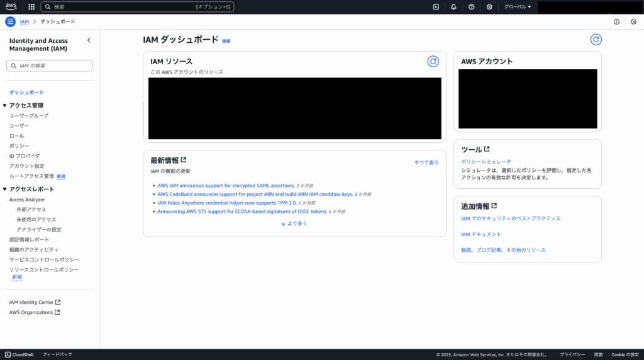
Task: Open サービスコントロールポリシー in the sidebar
Action: (45, 260)
